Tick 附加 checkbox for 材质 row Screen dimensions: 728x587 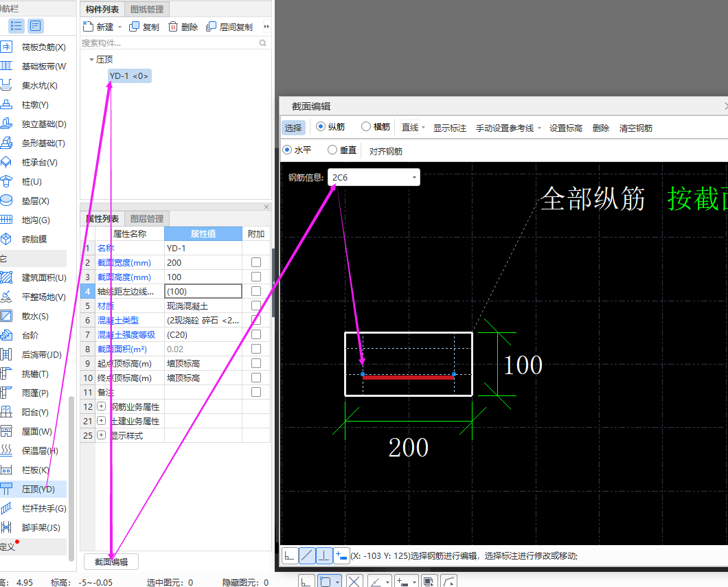click(255, 306)
